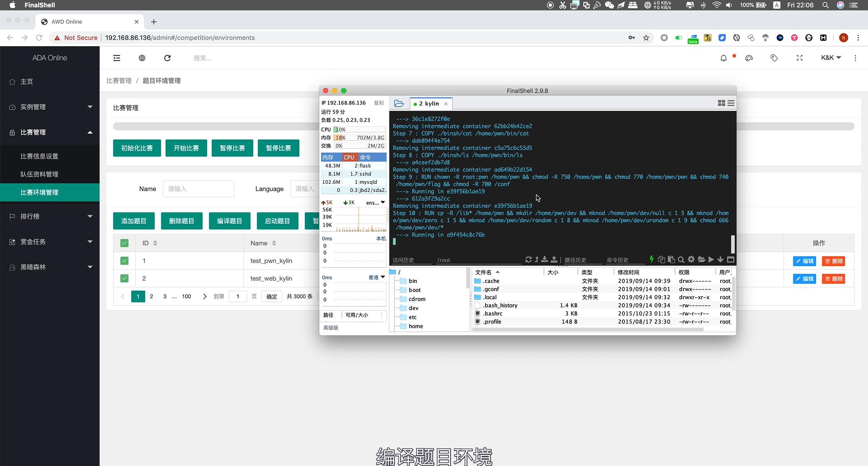Open macOS Spotlight search in menu bar

click(x=826, y=5)
